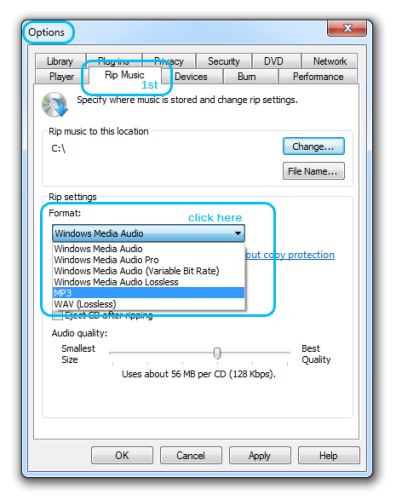Select the Rip Music tab
The image size is (396, 500).
tap(125, 75)
